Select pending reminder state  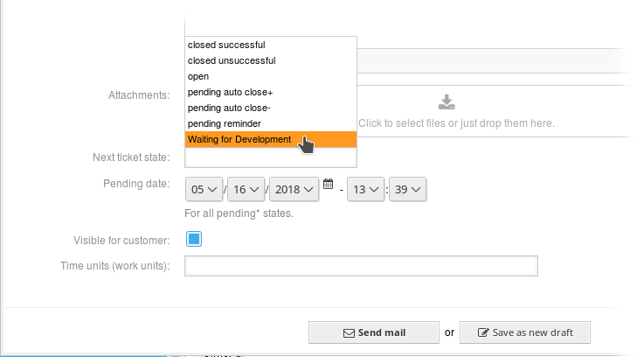click(271, 123)
